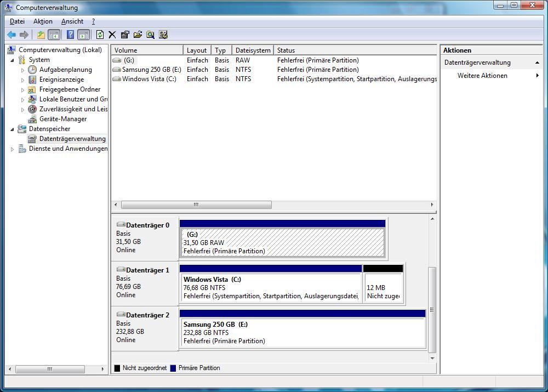
Task: Select the Samsung 250 GB (E:) partition block
Action: click(x=302, y=329)
